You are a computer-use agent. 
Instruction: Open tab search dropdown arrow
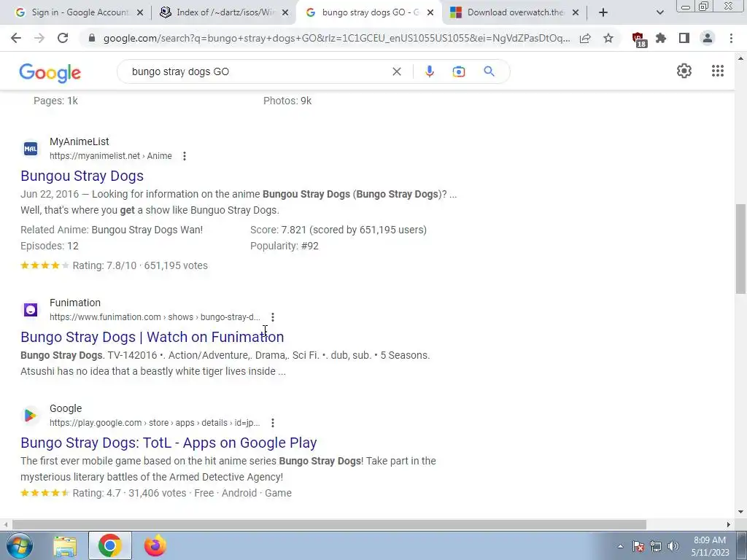[x=659, y=13]
